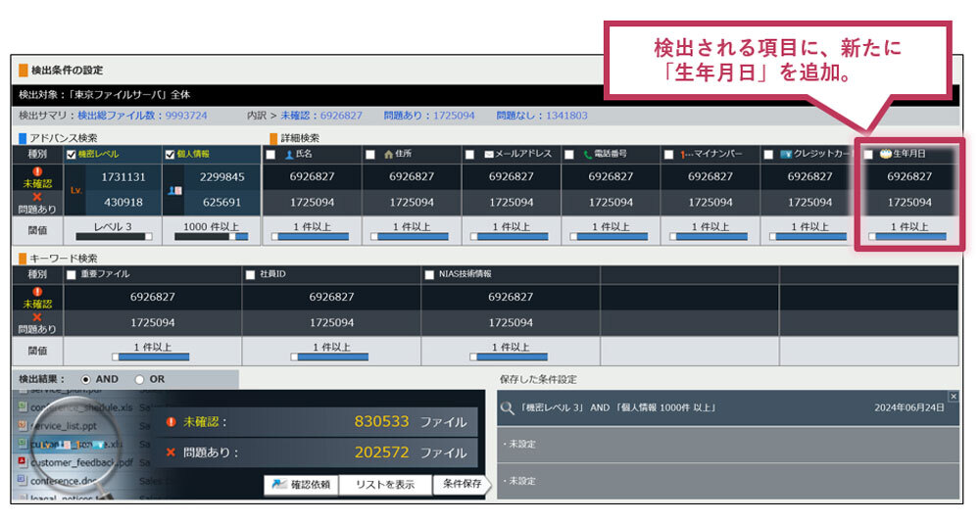
Task: Click the 検出条件の設定 panel title
Action: tap(67, 70)
